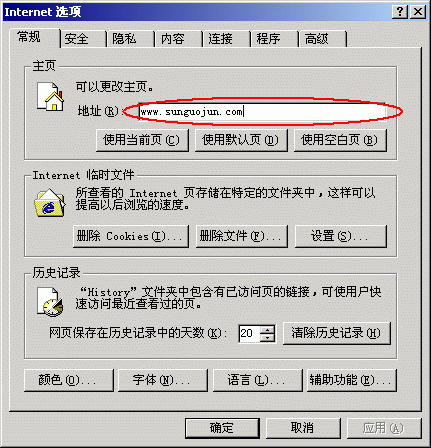431x448 pixels.
Task: Open the 颜色 color options
Action: pyautogui.click(x=69, y=380)
